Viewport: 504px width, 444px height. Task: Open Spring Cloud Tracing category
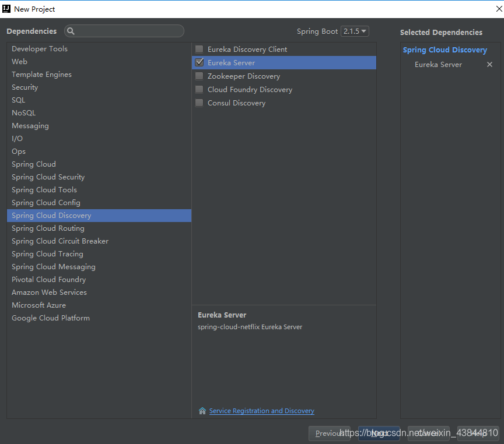point(99,254)
